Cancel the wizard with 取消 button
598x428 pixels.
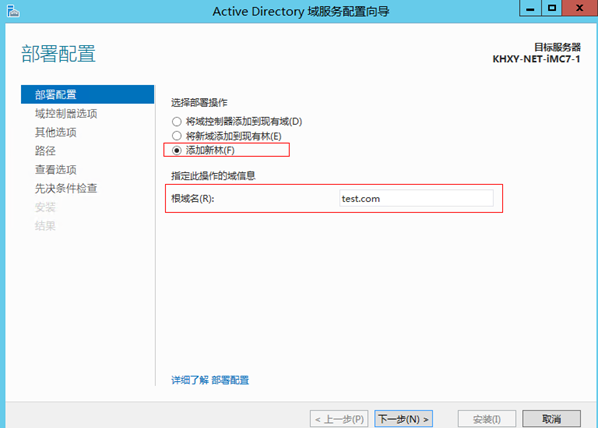pos(551,419)
